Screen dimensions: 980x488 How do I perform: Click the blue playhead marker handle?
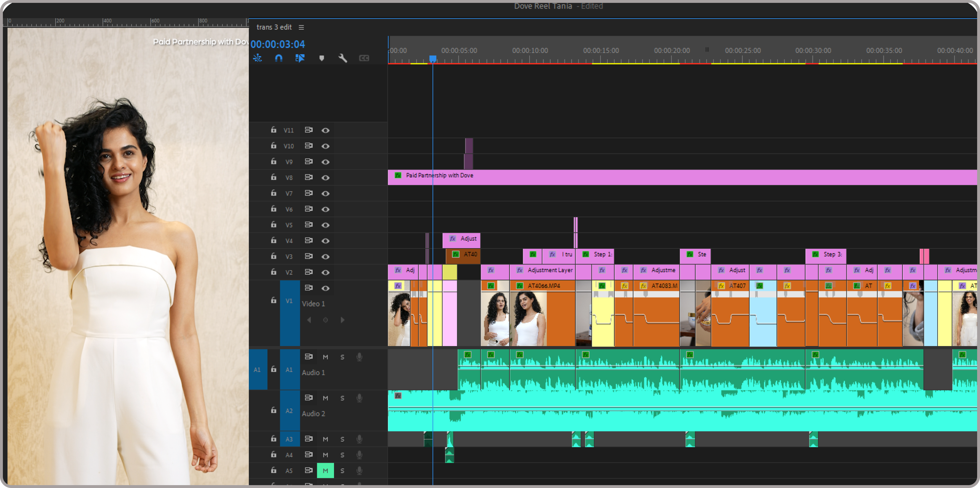[433, 59]
